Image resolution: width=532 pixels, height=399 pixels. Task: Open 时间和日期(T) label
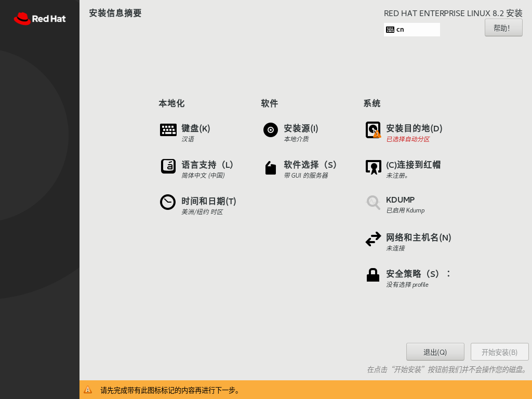tap(209, 201)
